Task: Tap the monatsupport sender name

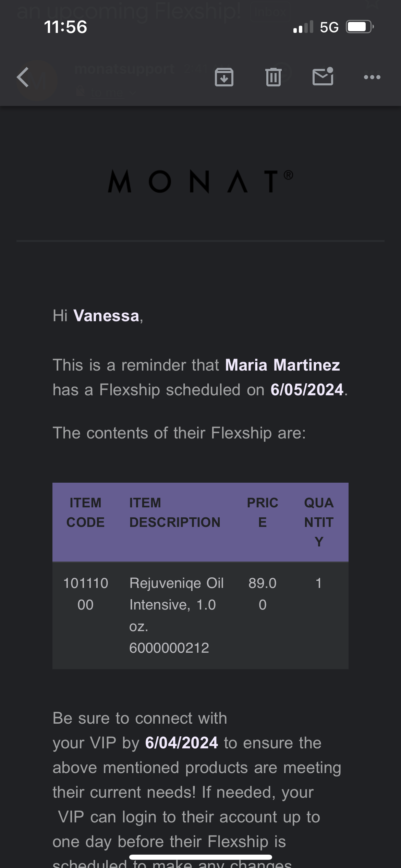Action: tap(124, 69)
